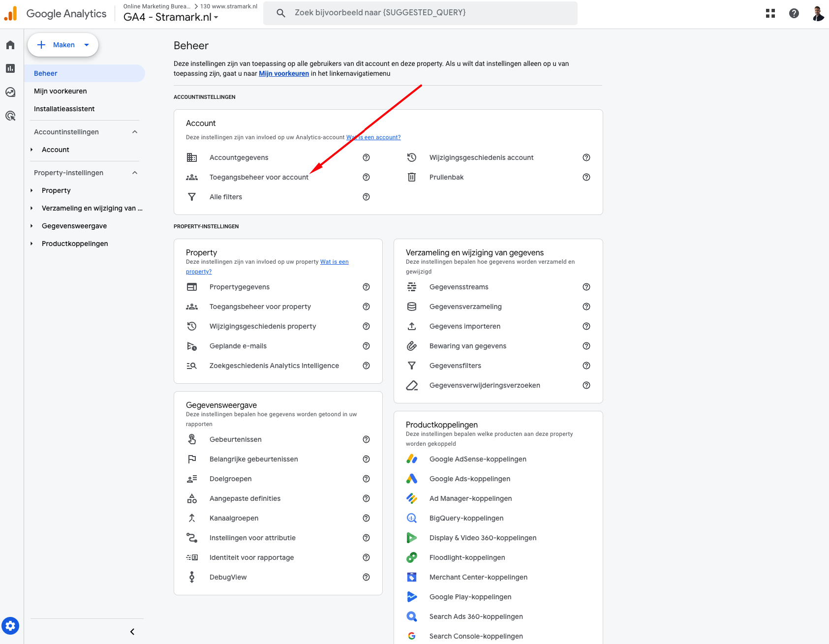829x644 pixels.
Task: Collapse the Accountinstellingen section
Action: point(135,132)
